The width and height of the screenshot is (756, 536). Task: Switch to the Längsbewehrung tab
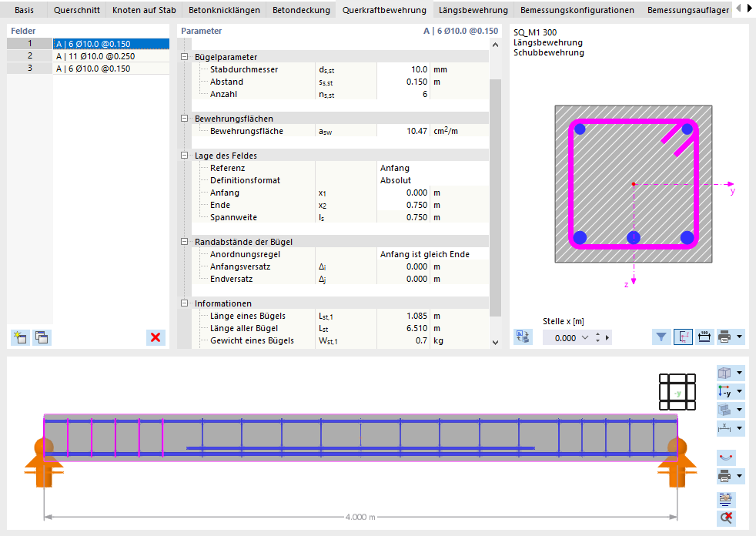tap(473, 10)
